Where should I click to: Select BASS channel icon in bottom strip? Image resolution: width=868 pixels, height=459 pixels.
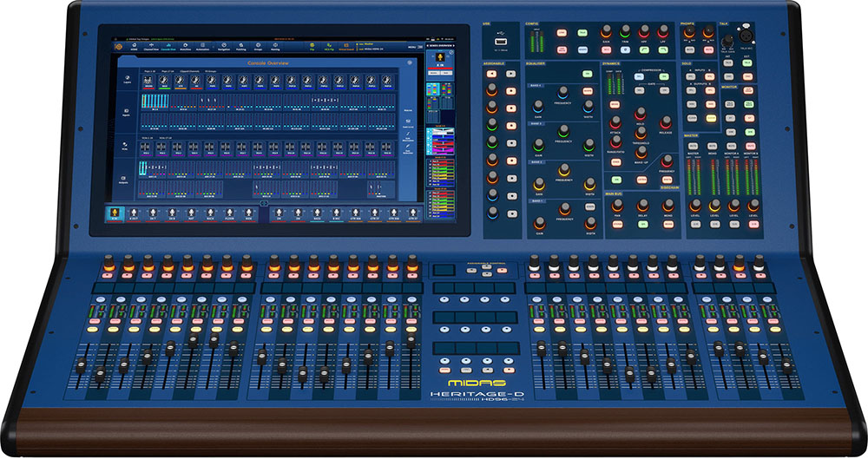click(317, 213)
